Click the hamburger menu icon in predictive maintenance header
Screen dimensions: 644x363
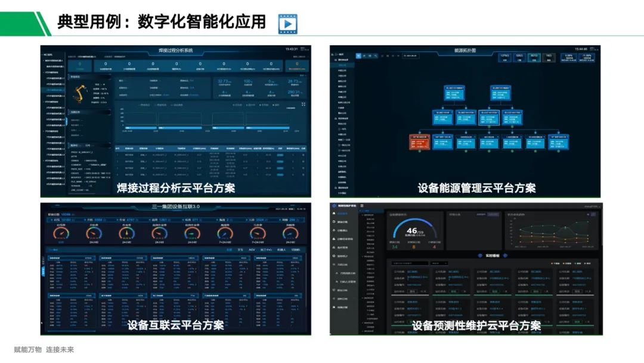(x=362, y=205)
